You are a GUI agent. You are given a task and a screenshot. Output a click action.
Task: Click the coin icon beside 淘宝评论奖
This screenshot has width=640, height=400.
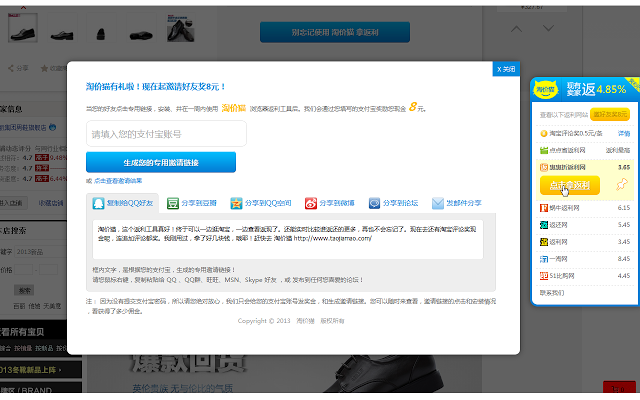click(544, 133)
